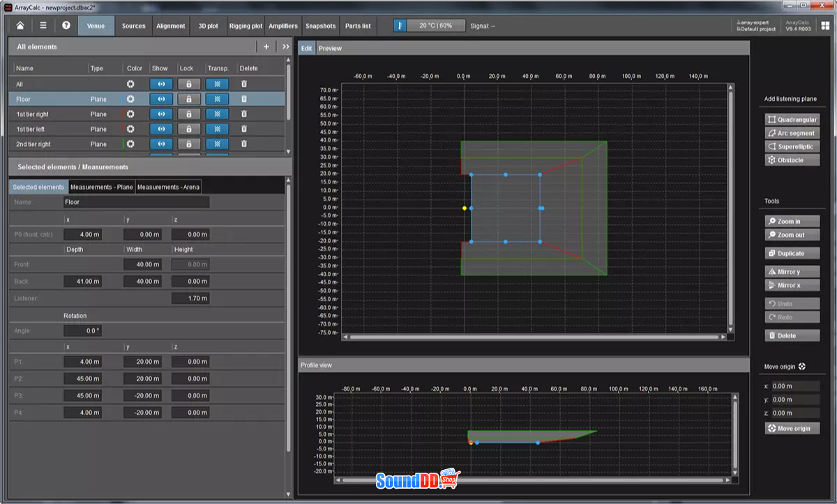Switch to Measurements - Plane tab

coord(102,187)
